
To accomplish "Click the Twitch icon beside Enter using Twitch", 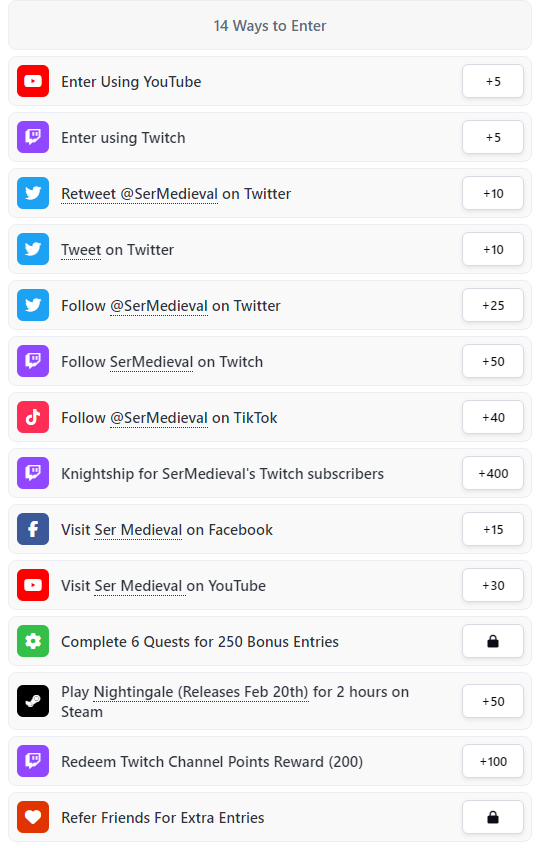I will [33, 137].
